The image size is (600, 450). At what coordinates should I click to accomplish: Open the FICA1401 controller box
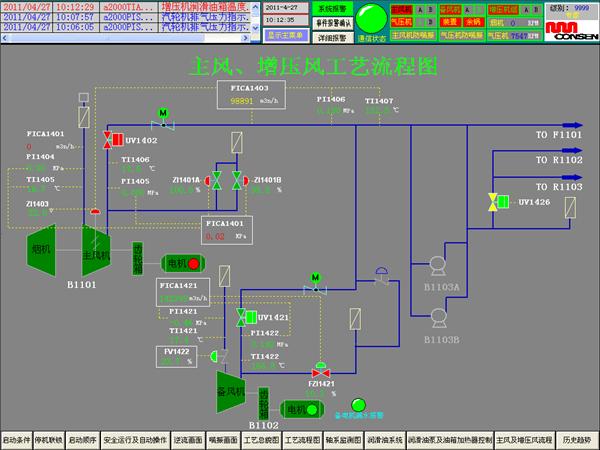coord(227,230)
